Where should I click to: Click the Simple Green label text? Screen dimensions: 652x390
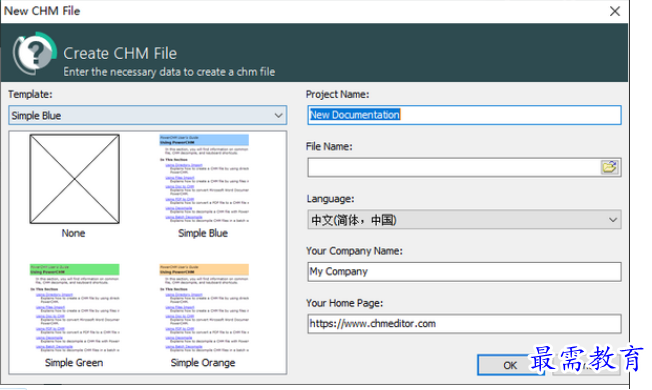pos(74,363)
